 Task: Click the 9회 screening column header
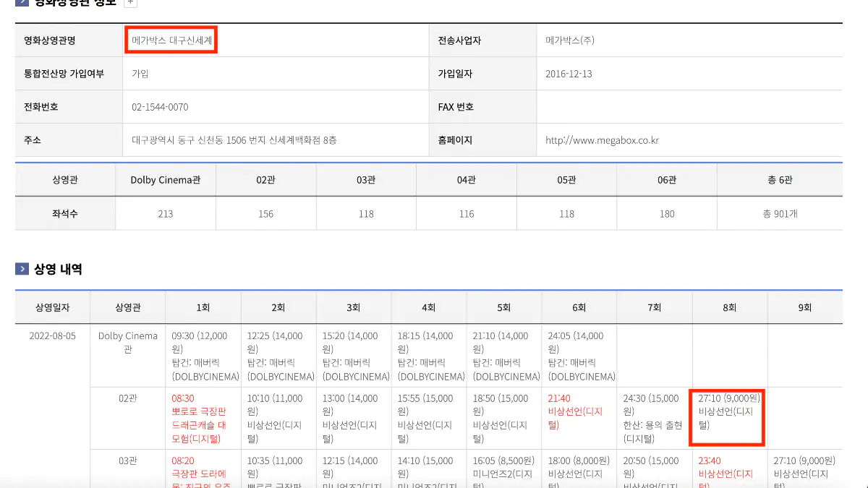pyautogui.click(x=804, y=307)
